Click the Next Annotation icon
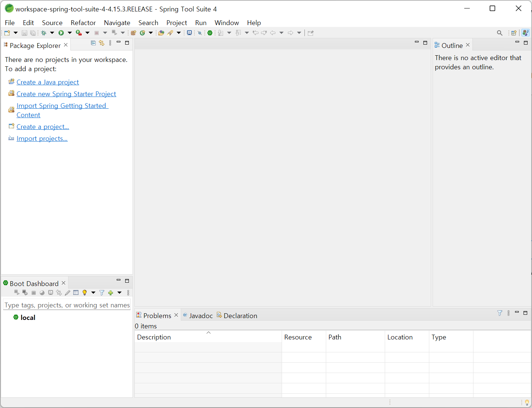Screen dimensions: 532x408 [221, 33]
